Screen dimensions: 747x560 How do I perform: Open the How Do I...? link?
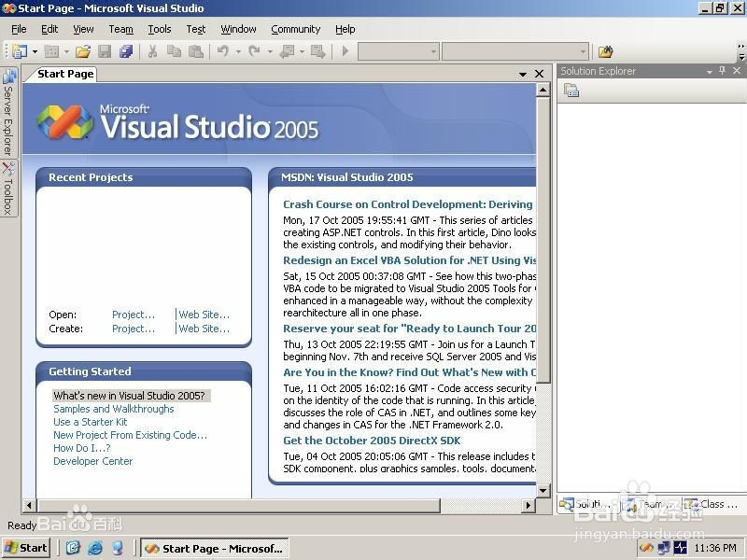81,448
